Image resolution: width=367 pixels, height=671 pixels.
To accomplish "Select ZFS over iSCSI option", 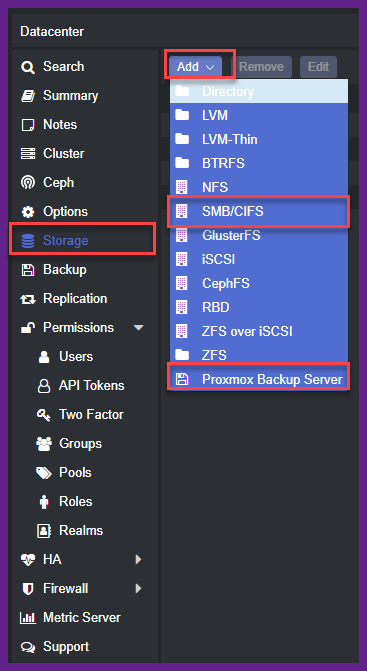I will click(259, 331).
